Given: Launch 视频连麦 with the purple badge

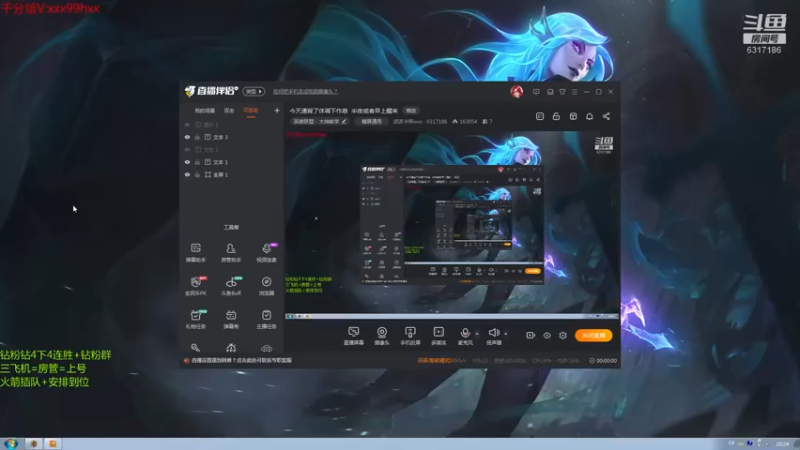Looking at the screenshot, I should pos(266,252).
